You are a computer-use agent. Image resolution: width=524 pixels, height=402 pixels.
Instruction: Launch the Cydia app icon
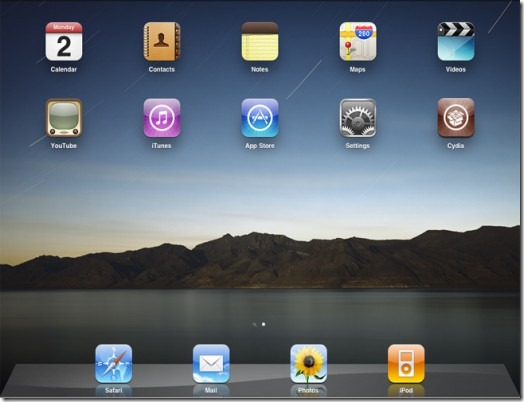[x=455, y=118]
